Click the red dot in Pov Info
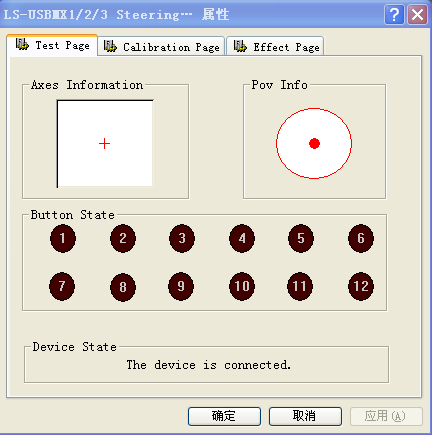Viewport: 432px width, 435px height. 314,143
